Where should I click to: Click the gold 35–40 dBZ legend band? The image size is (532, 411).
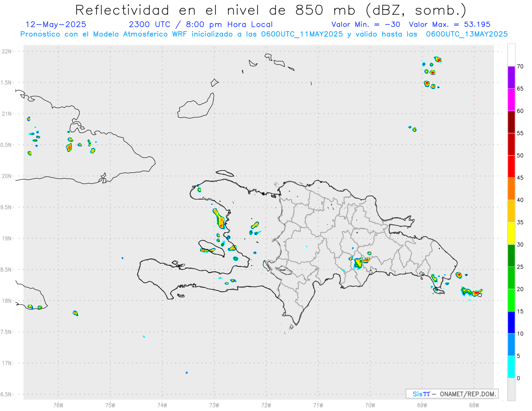[511, 211]
